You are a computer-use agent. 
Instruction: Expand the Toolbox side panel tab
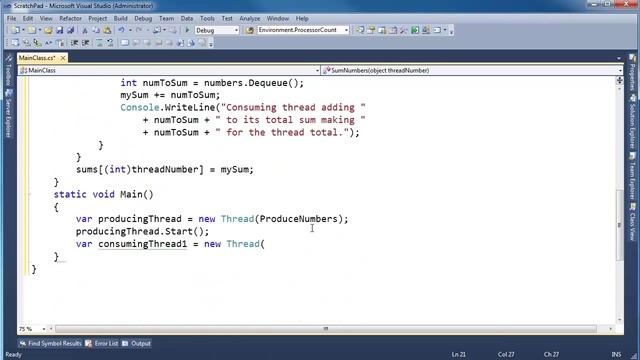click(x=9, y=70)
